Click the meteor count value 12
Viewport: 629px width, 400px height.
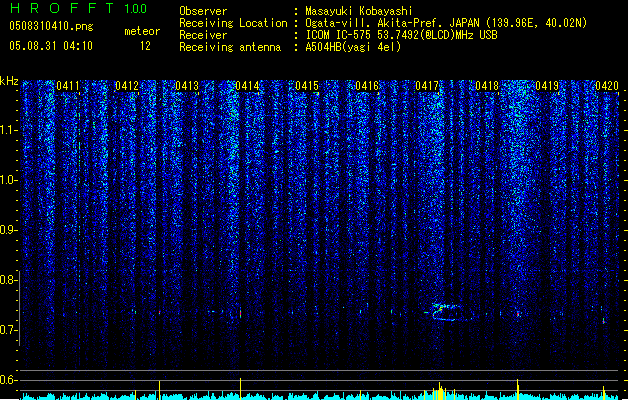pos(145,46)
